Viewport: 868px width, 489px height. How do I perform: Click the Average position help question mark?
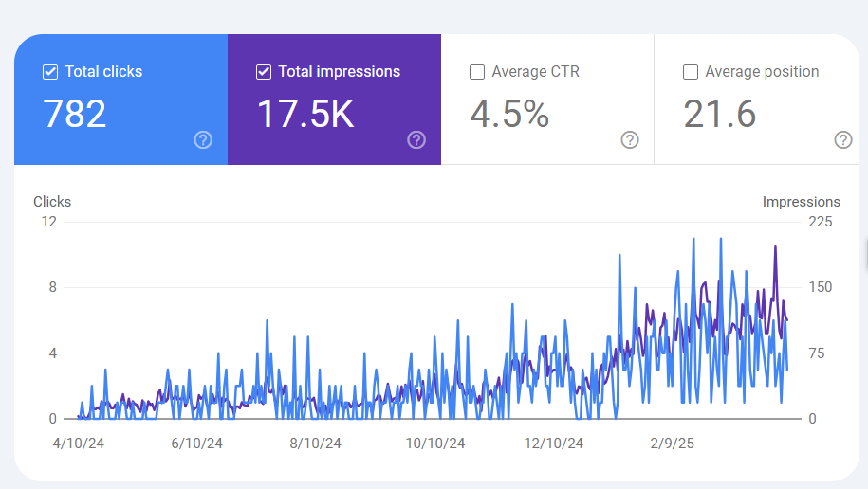843,140
